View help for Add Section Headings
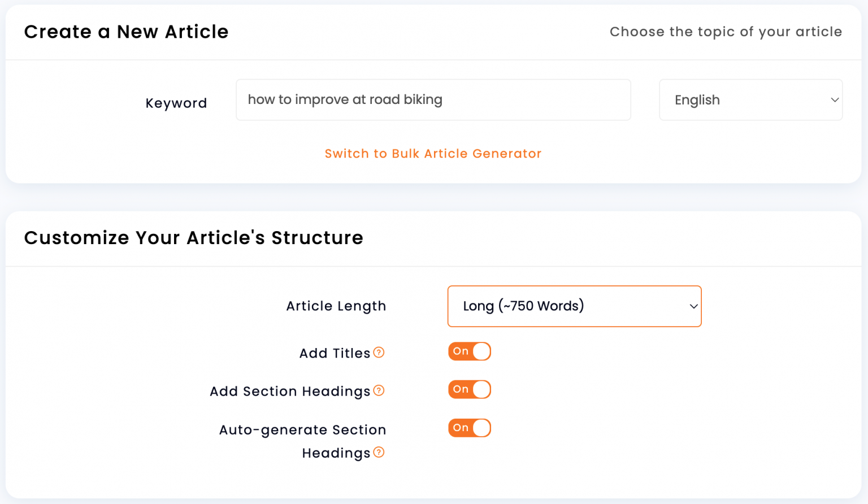 click(x=379, y=390)
